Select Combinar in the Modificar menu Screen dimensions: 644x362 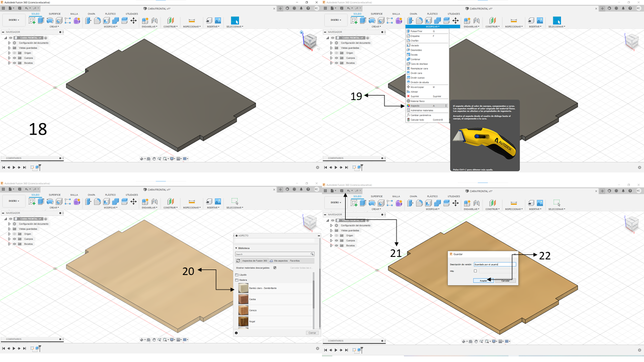pos(427,59)
